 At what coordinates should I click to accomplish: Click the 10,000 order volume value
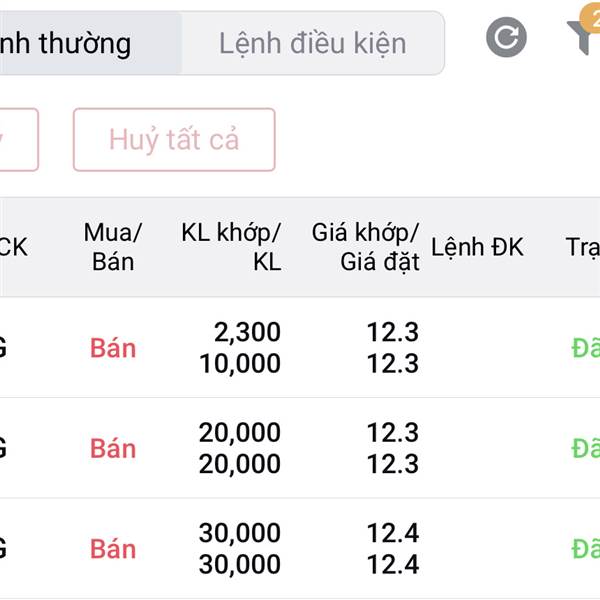click(x=240, y=363)
